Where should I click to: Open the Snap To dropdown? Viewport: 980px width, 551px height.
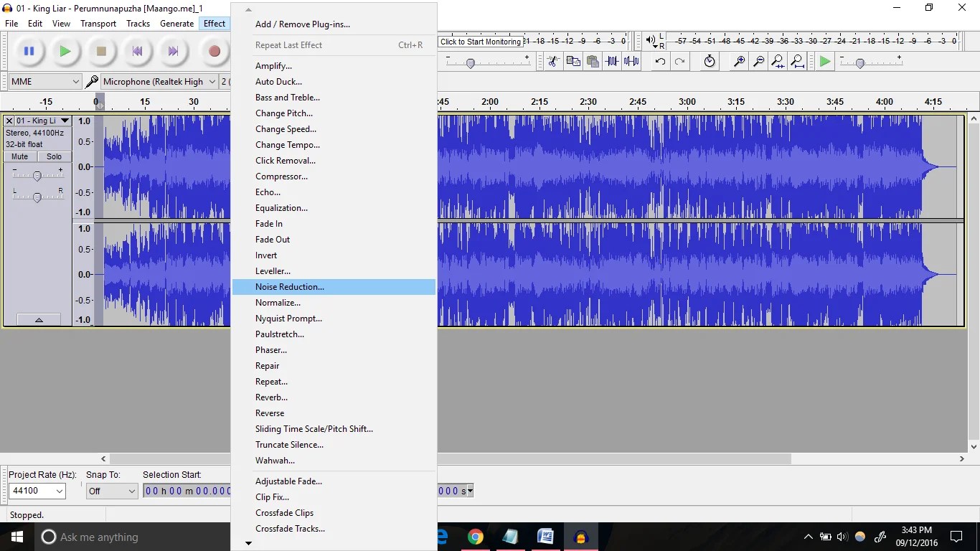point(111,491)
